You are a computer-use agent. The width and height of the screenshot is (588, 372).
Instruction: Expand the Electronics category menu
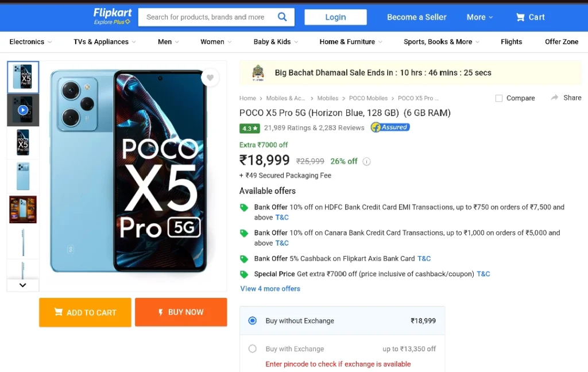coord(30,42)
